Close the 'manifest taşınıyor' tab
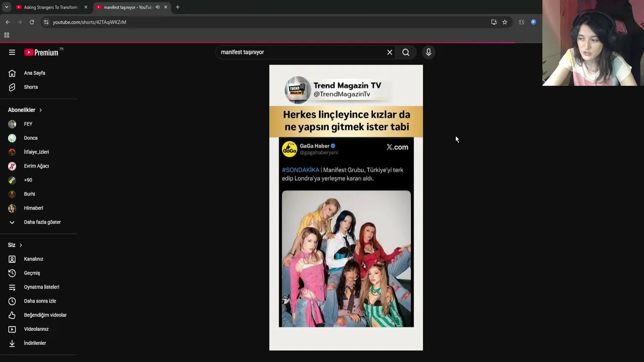The height and width of the screenshot is (362, 644). (166, 7)
